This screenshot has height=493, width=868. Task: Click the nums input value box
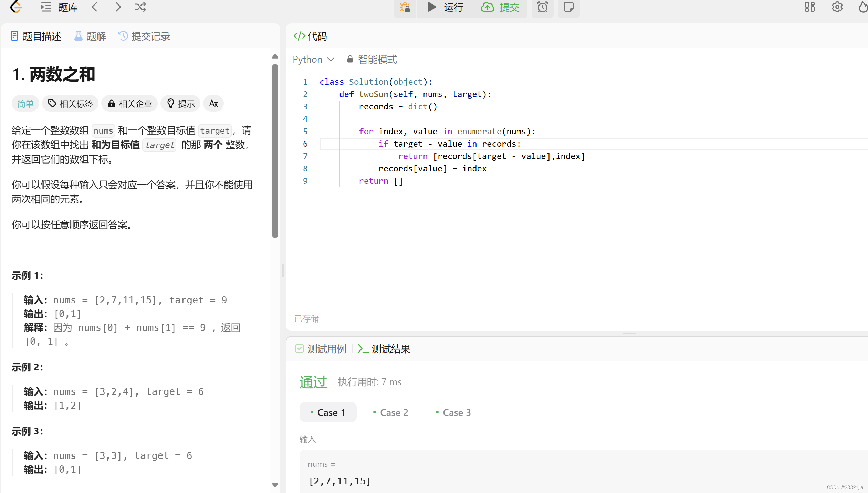tap(584, 472)
